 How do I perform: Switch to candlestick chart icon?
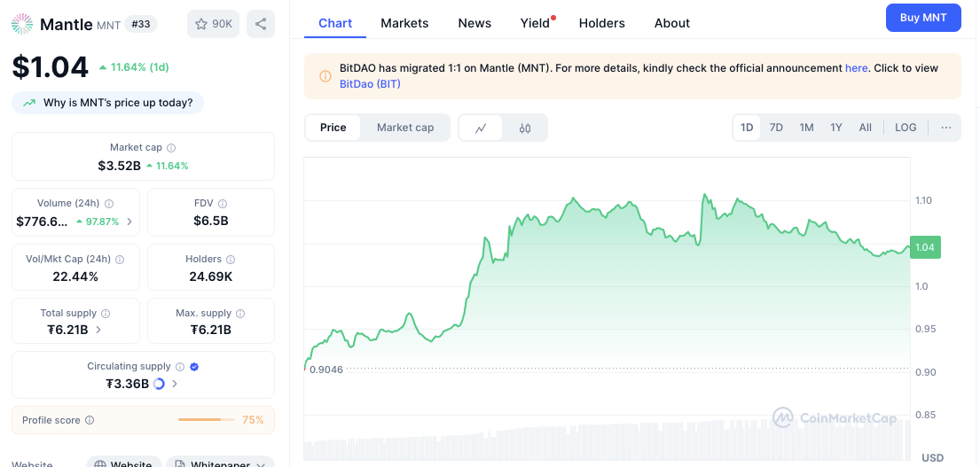(x=525, y=128)
